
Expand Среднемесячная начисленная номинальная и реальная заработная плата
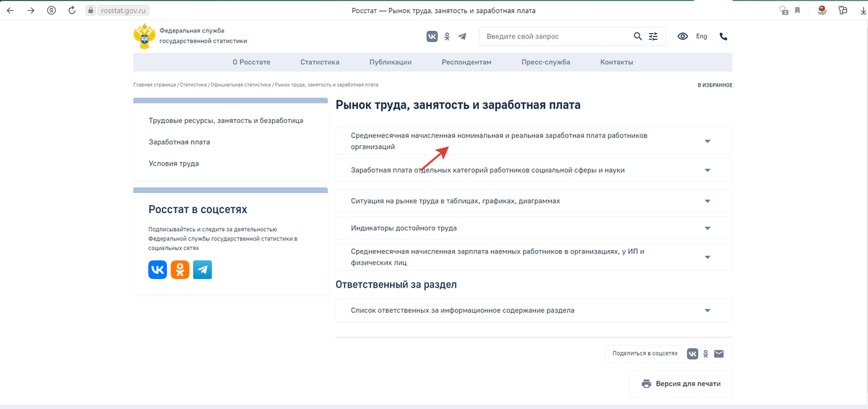(534, 141)
